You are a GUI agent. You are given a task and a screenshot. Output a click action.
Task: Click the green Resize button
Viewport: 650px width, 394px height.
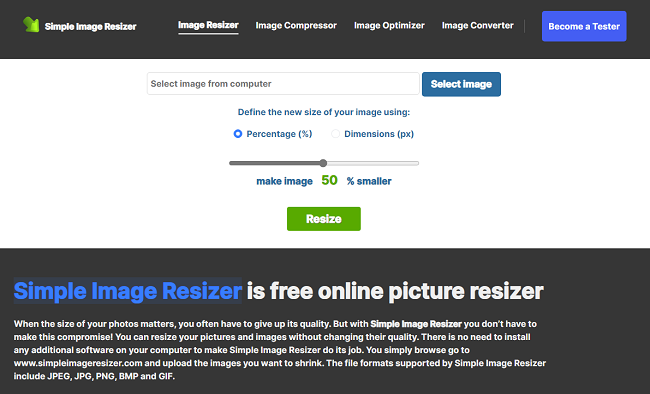[324, 219]
